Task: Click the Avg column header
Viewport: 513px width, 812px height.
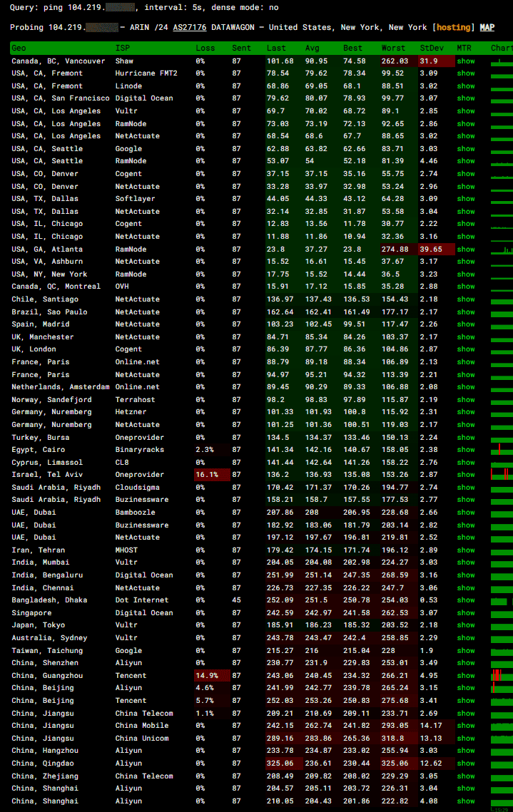Action: 313,48
